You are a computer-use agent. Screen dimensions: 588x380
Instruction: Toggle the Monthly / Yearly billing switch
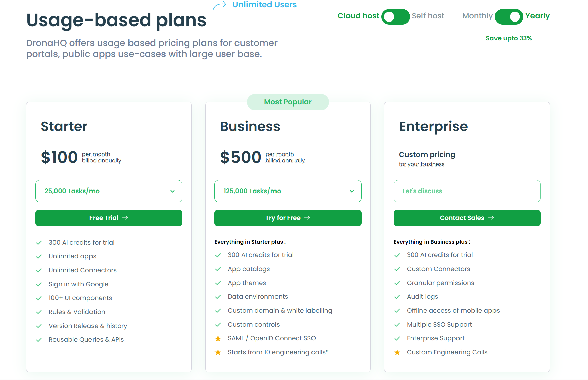click(509, 16)
